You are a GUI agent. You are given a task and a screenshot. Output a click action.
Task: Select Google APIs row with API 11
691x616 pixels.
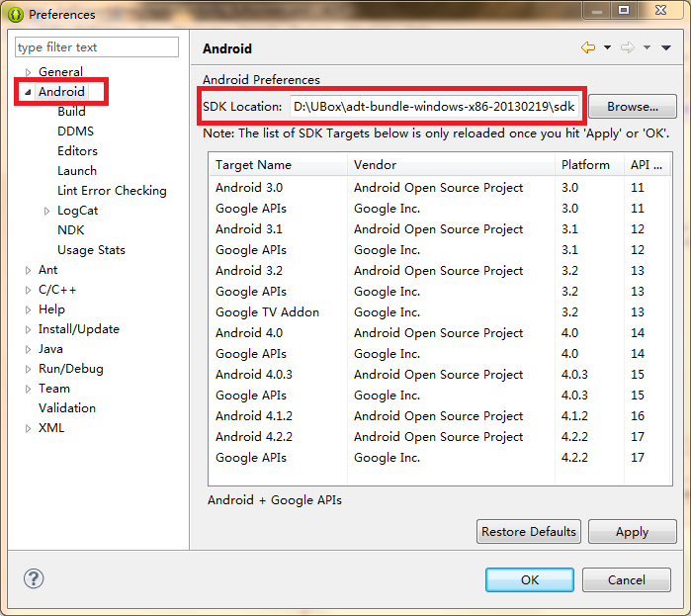pos(440,209)
